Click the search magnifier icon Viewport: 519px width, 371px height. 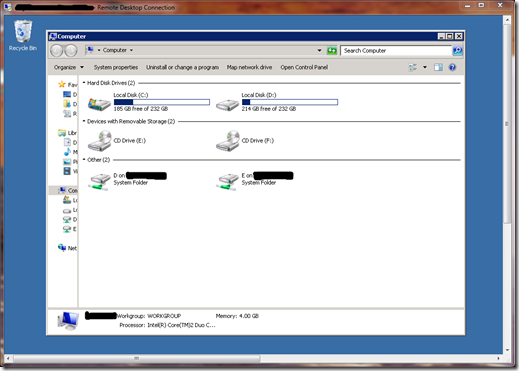coord(457,50)
